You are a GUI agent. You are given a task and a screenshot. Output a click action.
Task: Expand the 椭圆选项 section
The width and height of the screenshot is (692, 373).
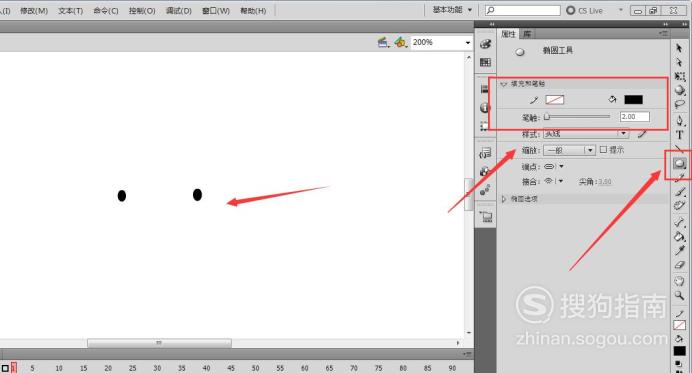(x=504, y=199)
